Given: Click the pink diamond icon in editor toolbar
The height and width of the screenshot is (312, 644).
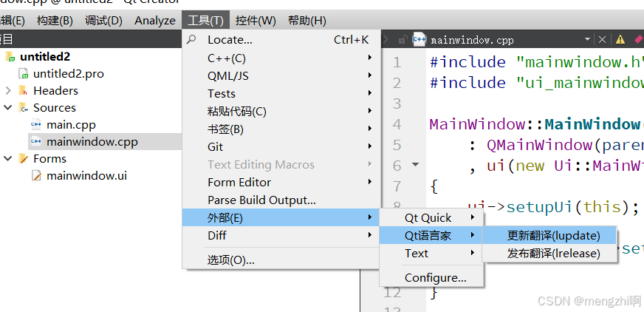Looking at the screenshot, I should click(639, 39).
